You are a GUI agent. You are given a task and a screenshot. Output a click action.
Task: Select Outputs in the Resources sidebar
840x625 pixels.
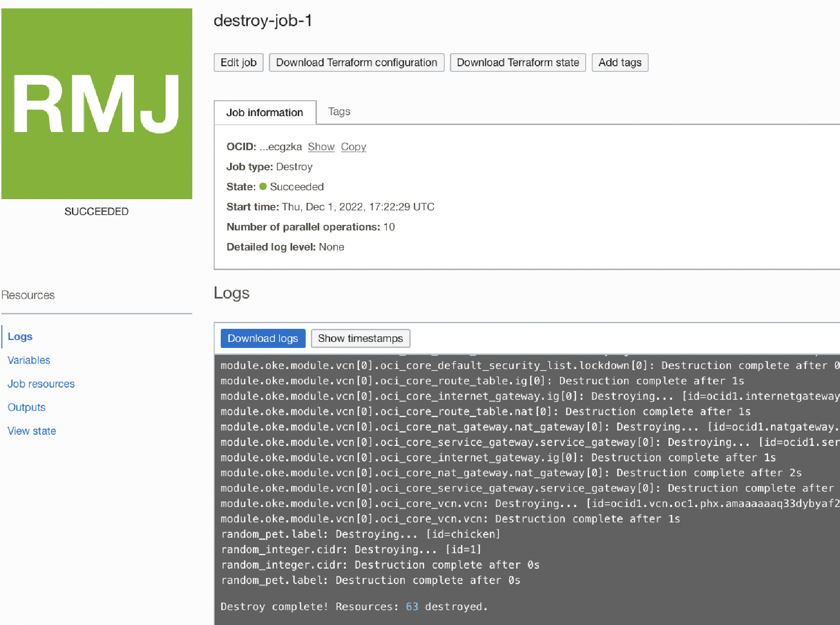point(26,407)
